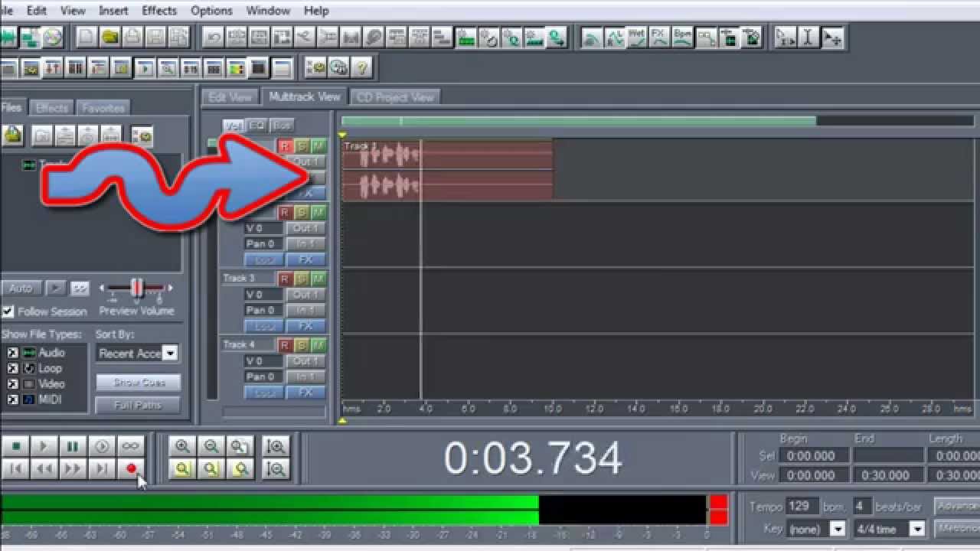
Task: Open the Options menu
Action: pyautogui.click(x=211, y=11)
